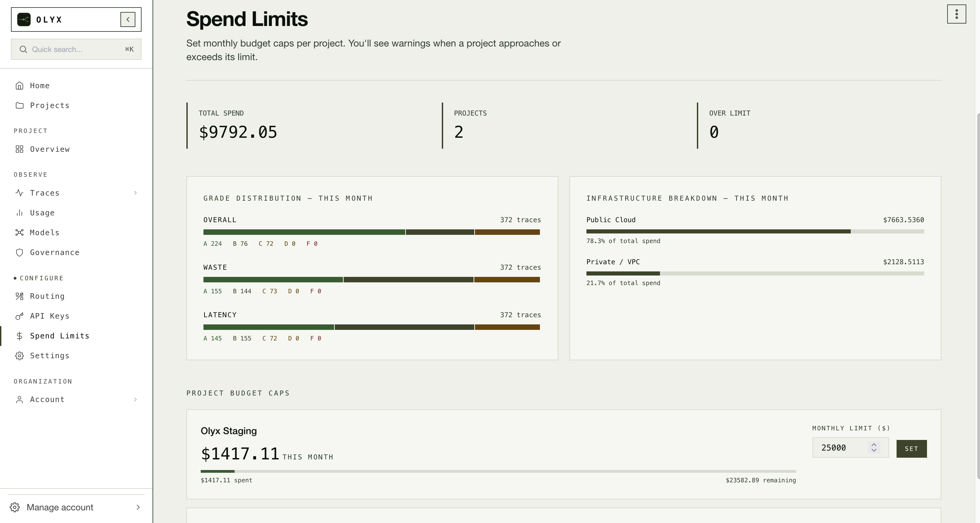Click the Olyx Staging project title

pyautogui.click(x=229, y=431)
